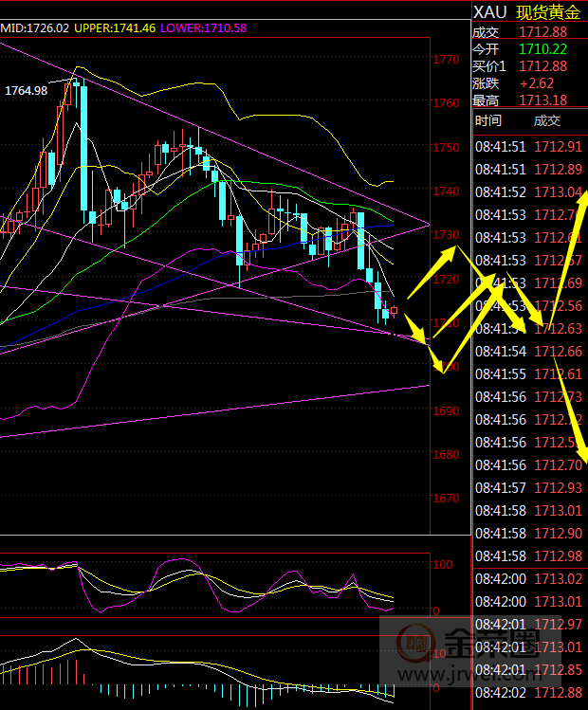588x710 pixels.
Task: Select the first 08:41:51 tick row at 1712.91
Action: tap(528, 147)
